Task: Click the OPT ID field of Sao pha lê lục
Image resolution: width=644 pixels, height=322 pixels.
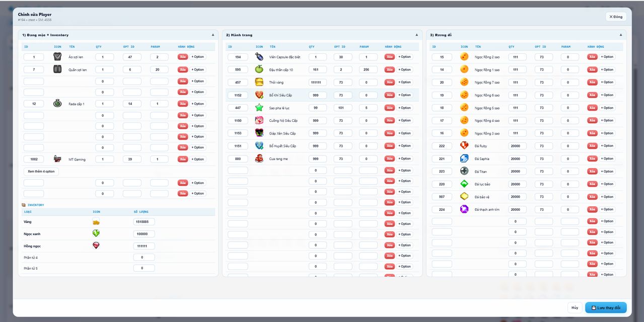Action: pyautogui.click(x=343, y=108)
